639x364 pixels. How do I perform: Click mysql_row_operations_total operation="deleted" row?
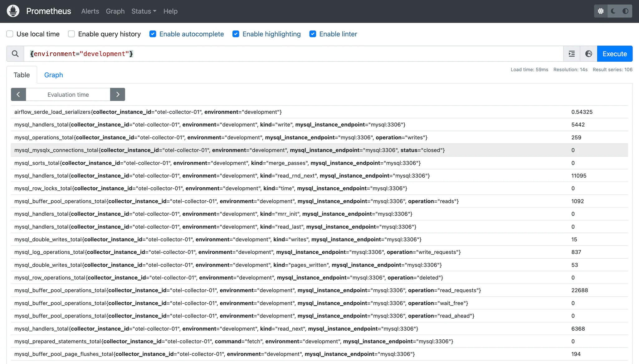(x=319, y=278)
